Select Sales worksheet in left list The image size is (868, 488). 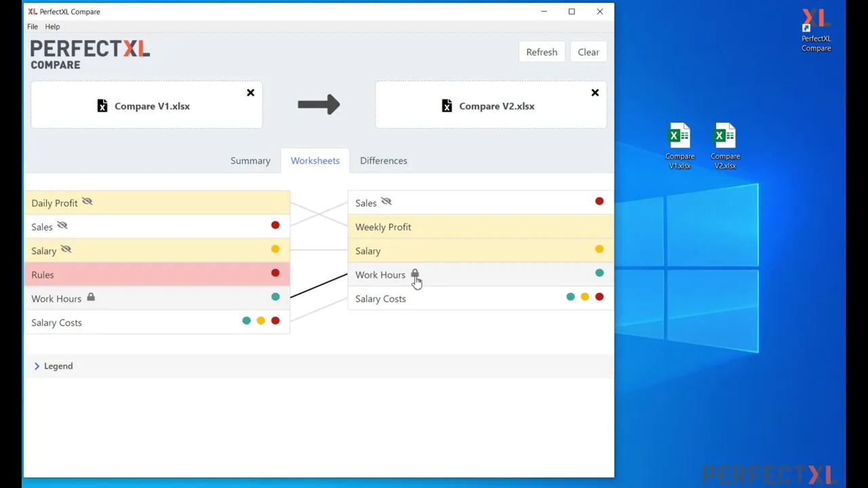point(157,226)
